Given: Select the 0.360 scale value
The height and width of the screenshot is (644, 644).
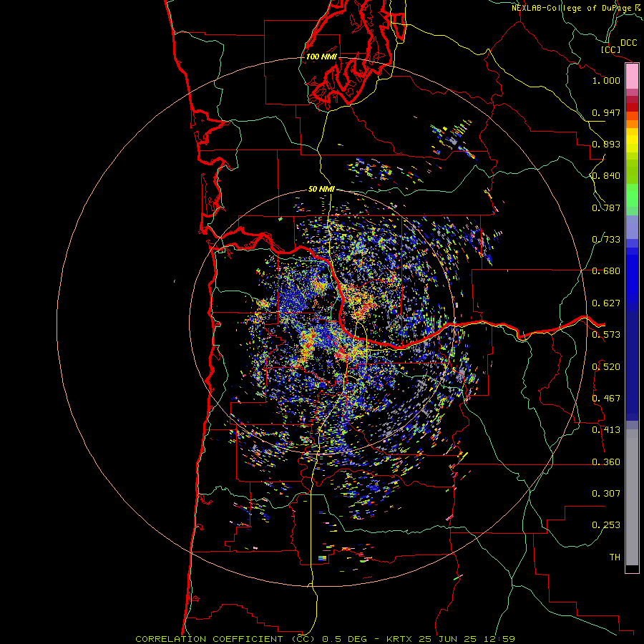Looking at the screenshot, I should point(606,462).
